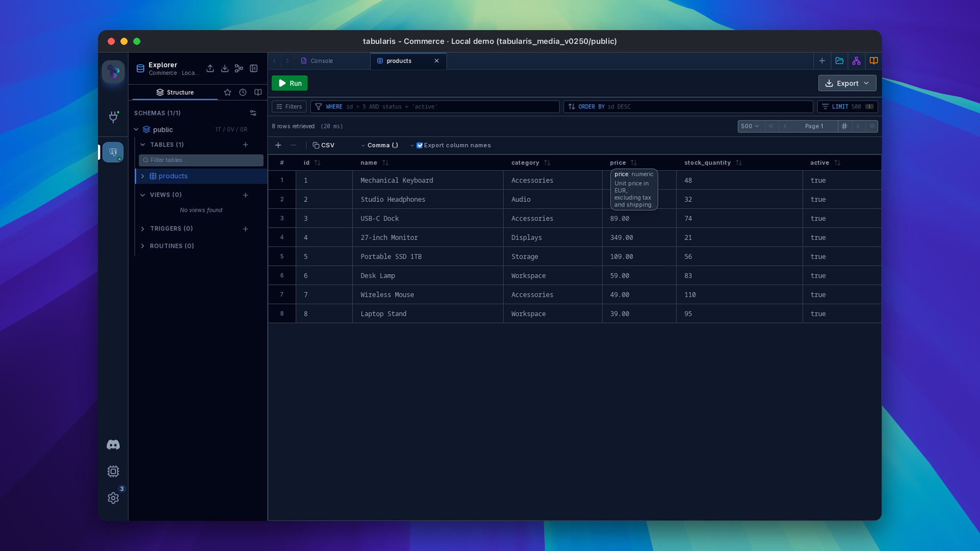Jump to the last page arrow
Viewport: 980px width, 551px height.
click(x=872, y=126)
